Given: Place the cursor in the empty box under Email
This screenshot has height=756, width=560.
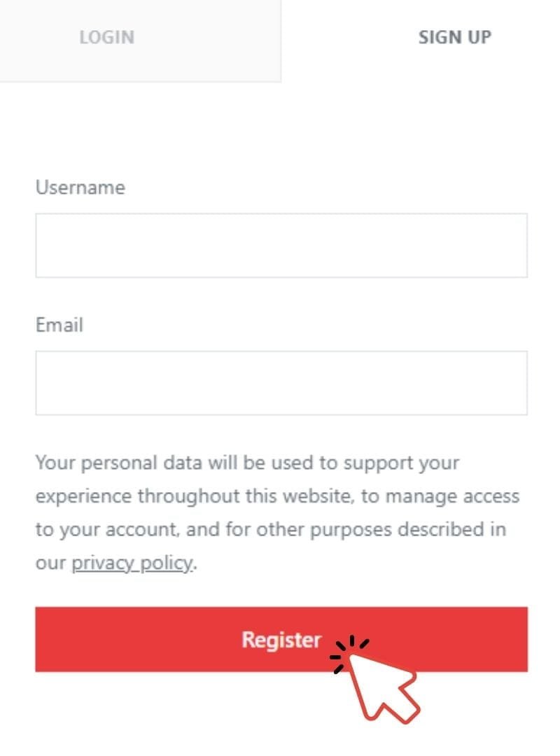Looking at the screenshot, I should pos(281,383).
